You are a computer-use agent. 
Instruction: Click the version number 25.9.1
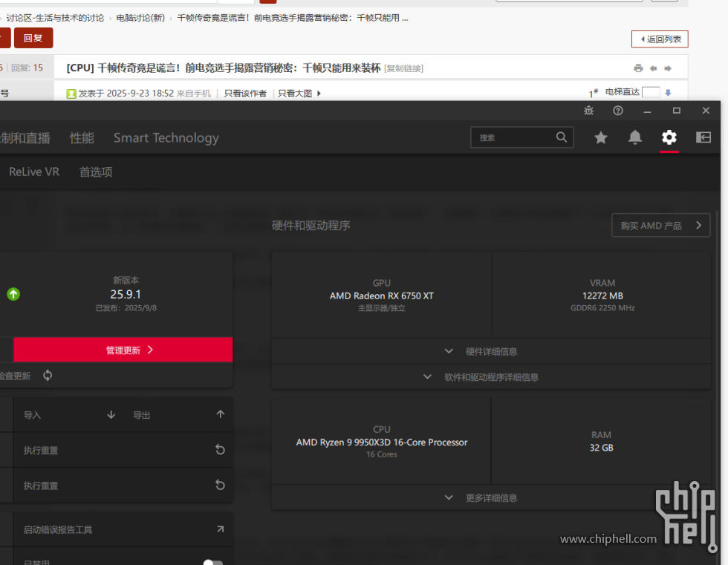[x=126, y=294]
